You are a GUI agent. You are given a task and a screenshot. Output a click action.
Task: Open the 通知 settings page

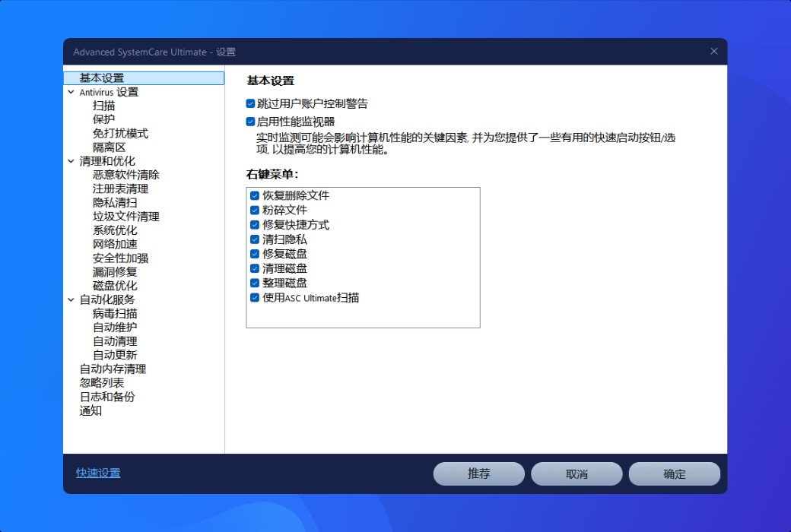91,410
